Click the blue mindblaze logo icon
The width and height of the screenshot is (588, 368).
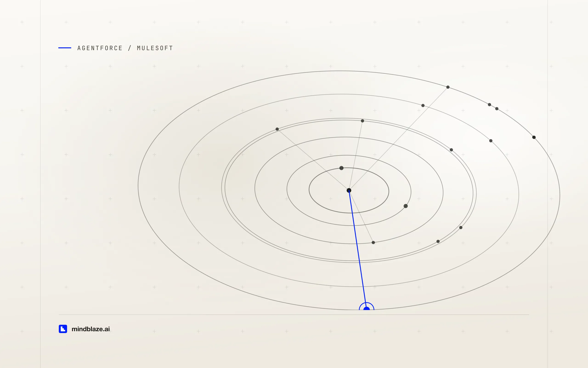coord(63,329)
